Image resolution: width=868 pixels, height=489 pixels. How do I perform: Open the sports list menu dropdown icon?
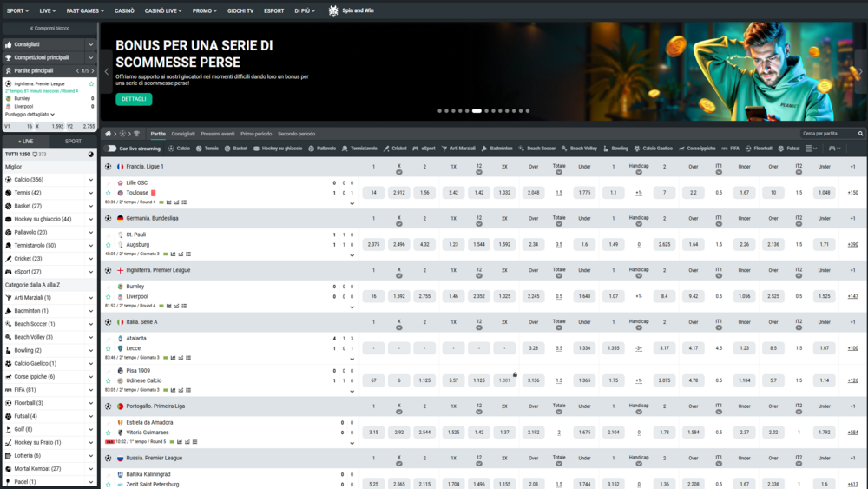[x=811, y=149]
